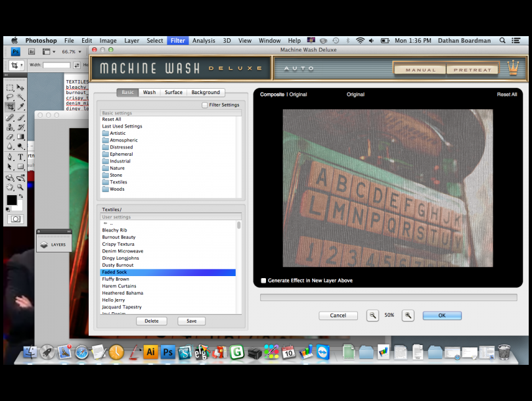Show the Composite preview
Viewport: 532px width, 401px height.
[272, 95]
